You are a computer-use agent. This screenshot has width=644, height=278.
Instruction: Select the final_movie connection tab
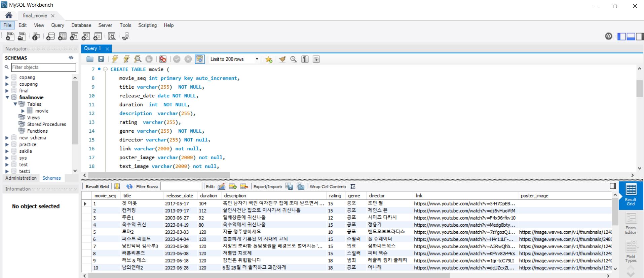pos(35,15)
